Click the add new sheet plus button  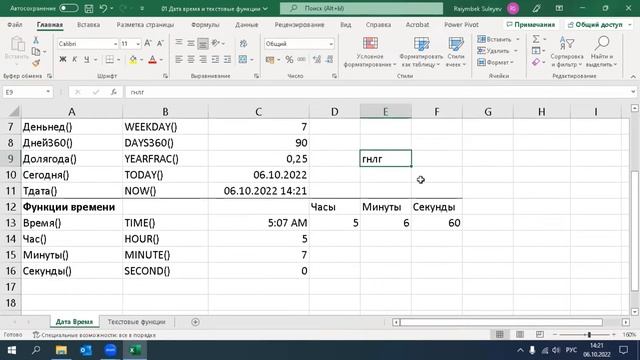point(195,322)
